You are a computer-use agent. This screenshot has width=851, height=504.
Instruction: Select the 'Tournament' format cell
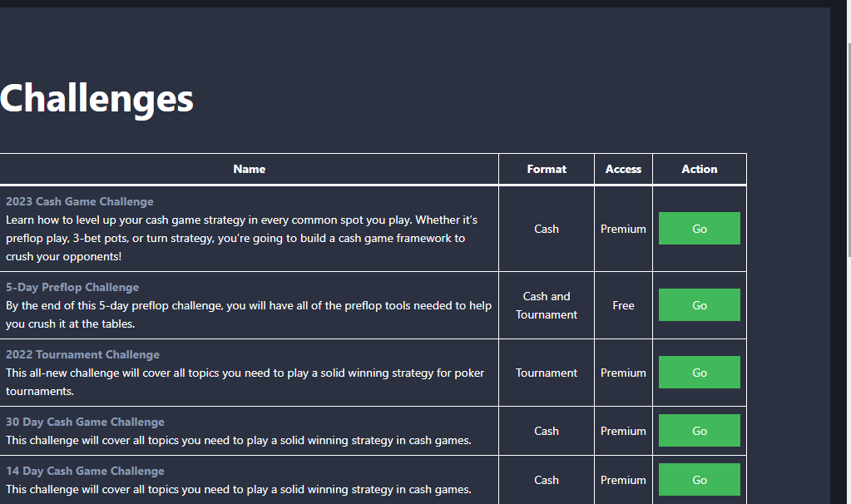[547, 373]
